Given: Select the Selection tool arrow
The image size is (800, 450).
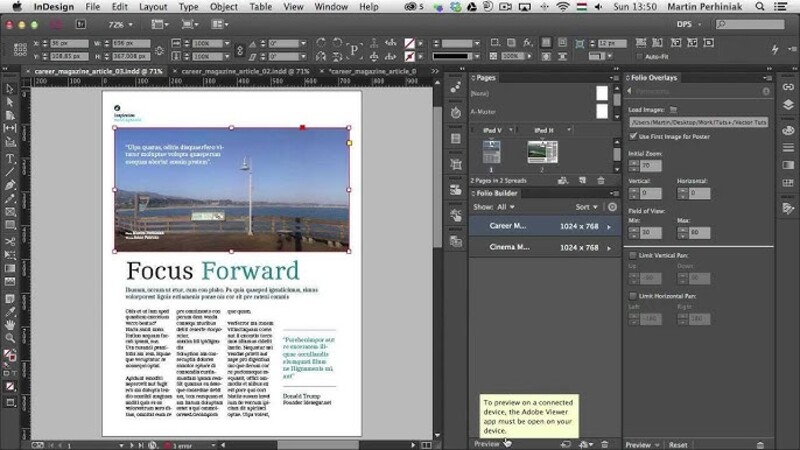Looking at the screenshot, I should 10,89.
